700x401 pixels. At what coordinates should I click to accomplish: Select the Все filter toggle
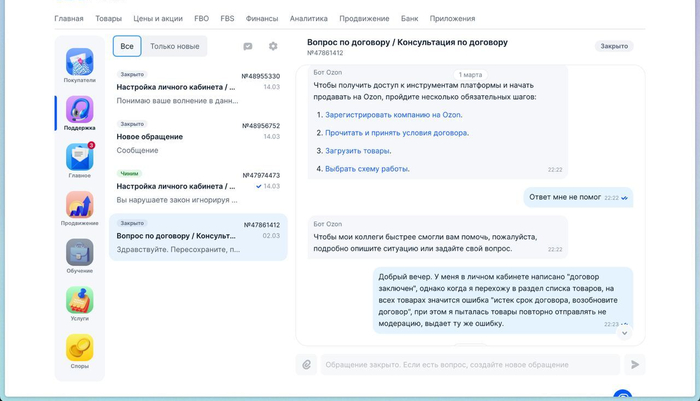point(127,46)
